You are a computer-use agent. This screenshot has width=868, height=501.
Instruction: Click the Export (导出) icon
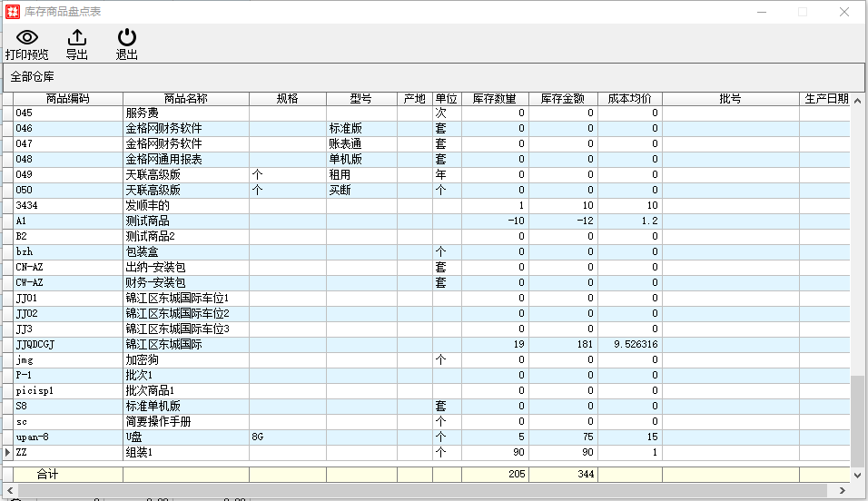(x=77, y=37)
